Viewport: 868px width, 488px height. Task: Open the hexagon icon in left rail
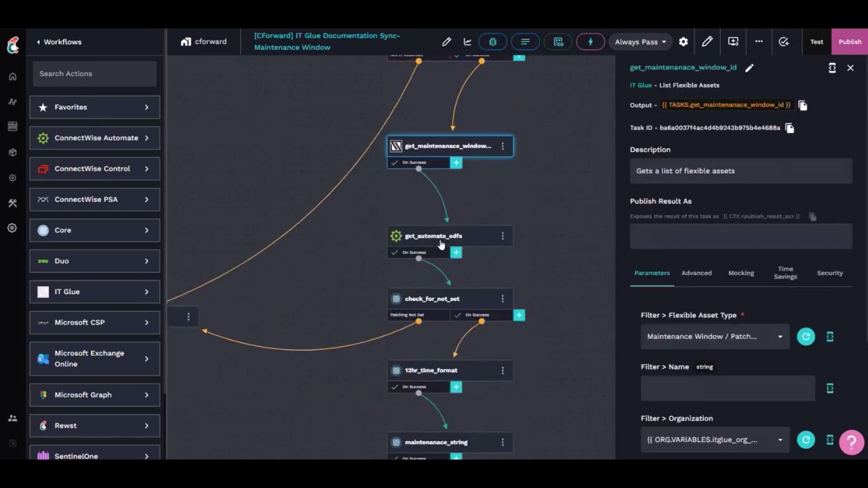coord(12,178)
